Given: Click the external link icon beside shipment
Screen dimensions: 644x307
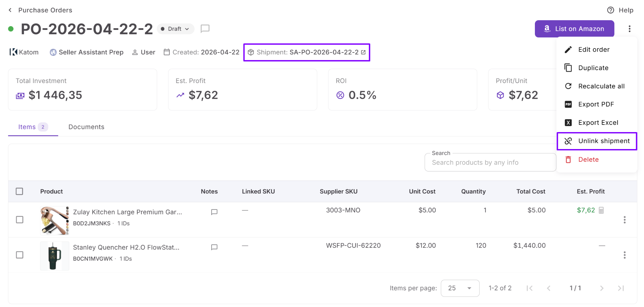Looking at the screenshot, I should [363, 52].
